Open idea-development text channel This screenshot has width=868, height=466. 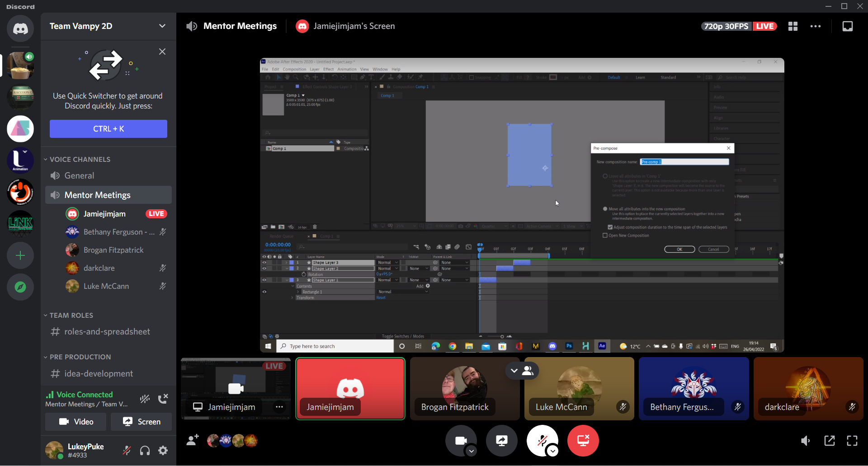[108, 374]
